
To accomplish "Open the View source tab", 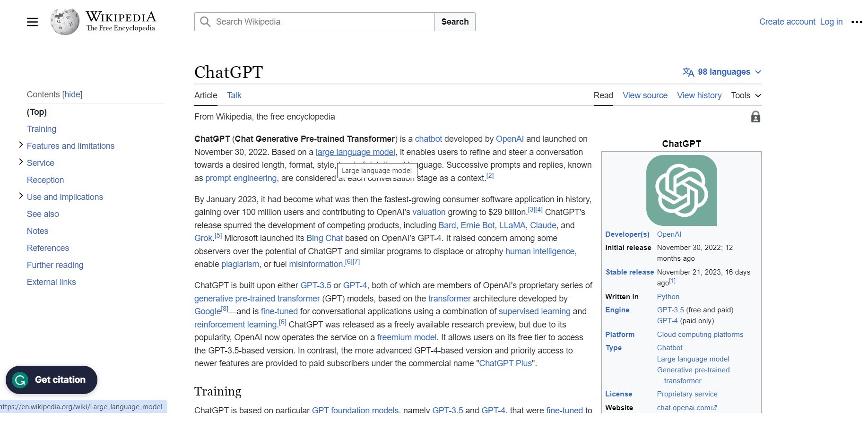I will [645, 95].
